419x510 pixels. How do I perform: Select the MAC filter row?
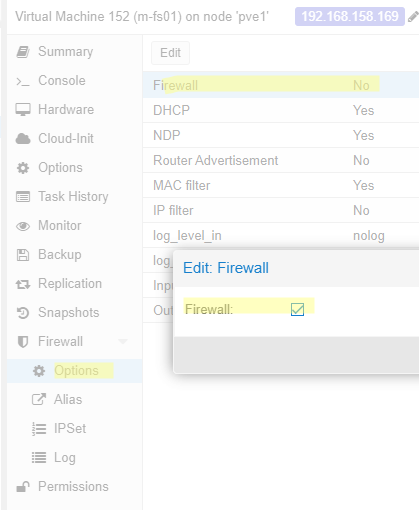click(281, 185)
